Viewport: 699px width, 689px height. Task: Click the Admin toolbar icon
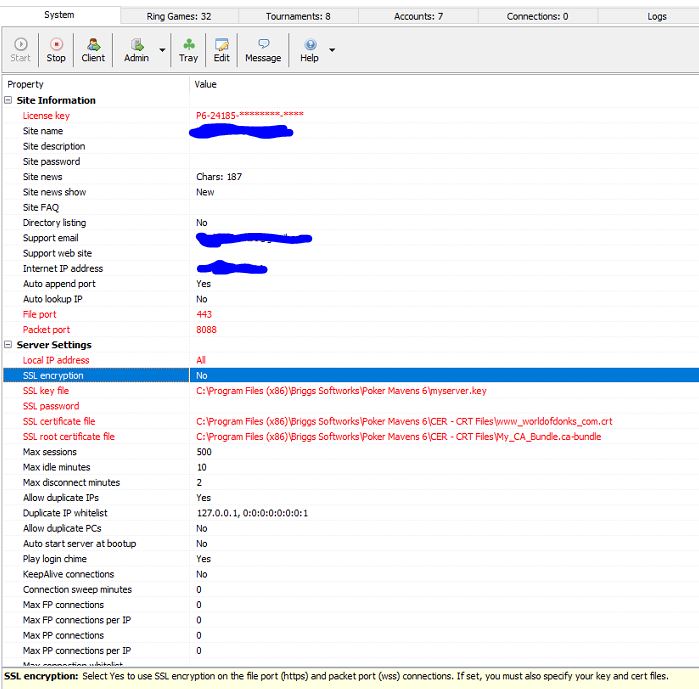pos(136,49)
